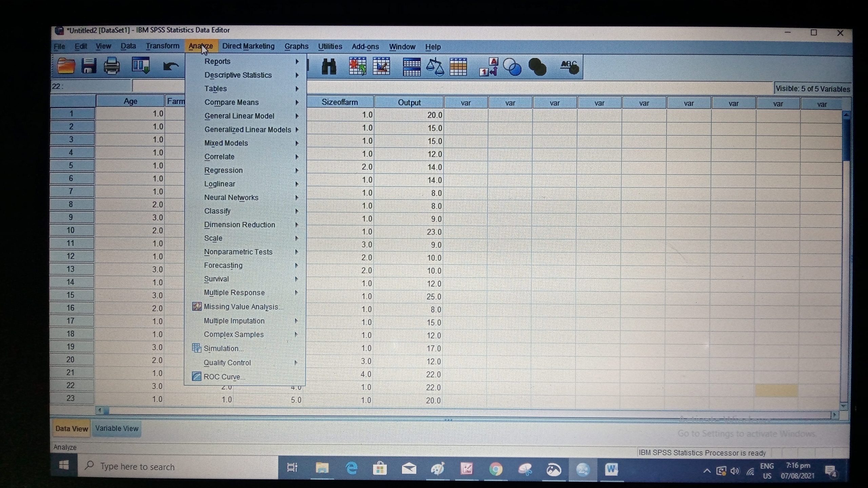
Task: Choose Classify from the Analyze menu
Action: coord(245,211)
